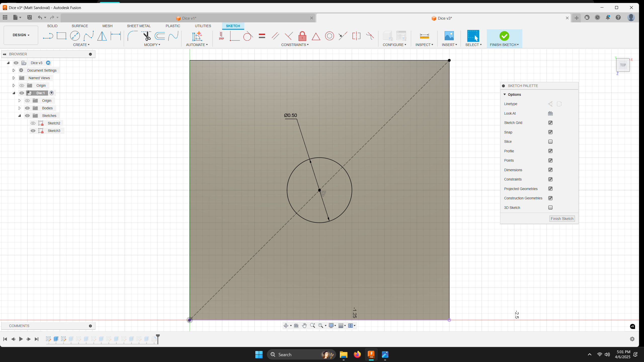Play the timeline history
This screenshot has height=362, width=644.
click(21, 339)
